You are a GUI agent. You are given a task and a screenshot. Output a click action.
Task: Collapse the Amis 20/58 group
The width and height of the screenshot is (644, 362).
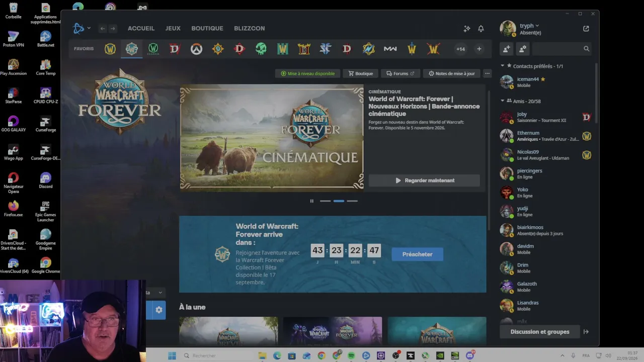coord(502,101)
